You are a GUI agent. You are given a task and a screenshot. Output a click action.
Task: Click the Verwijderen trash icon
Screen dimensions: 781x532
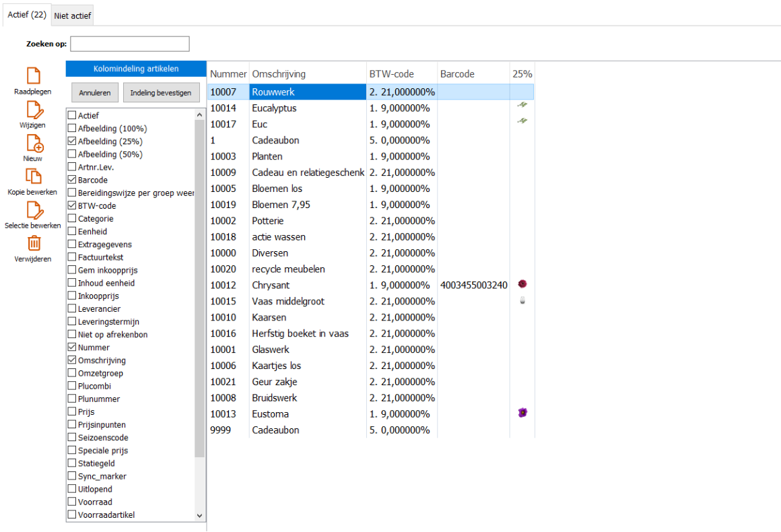pos(33,243)
